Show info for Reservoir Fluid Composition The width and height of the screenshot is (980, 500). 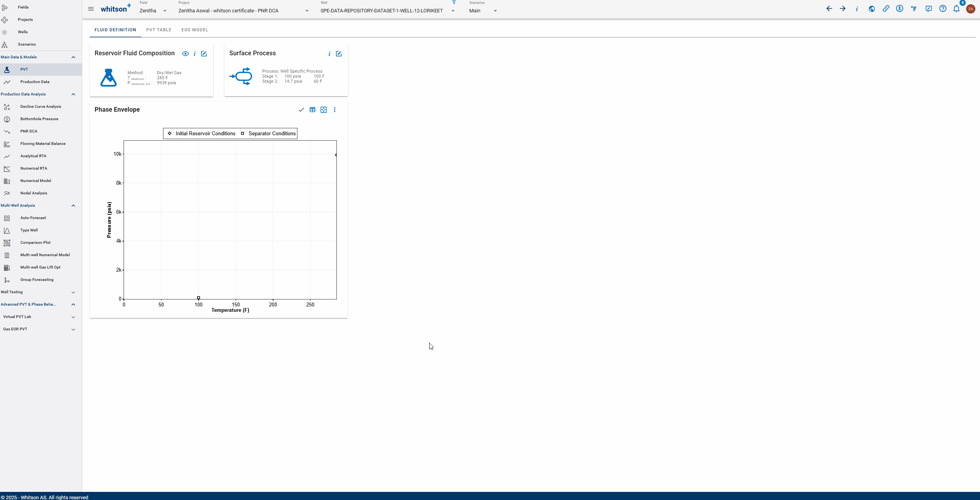195,54
